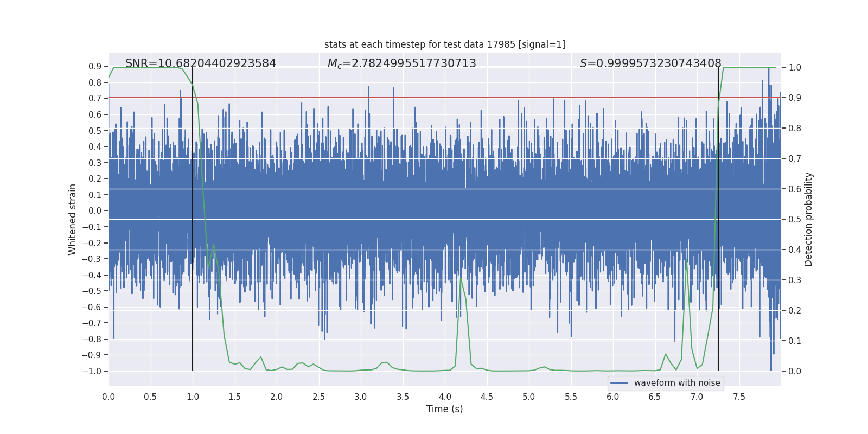Click the 'Time (s)' x-axis label
The height and width of the screenshot is (434, 868).
pyautogui.click(x=445, y=409)
